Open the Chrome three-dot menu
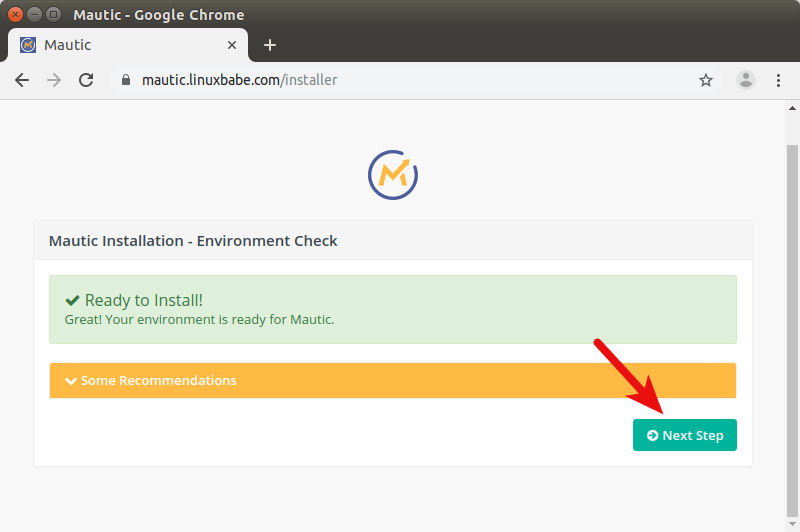 778,80
